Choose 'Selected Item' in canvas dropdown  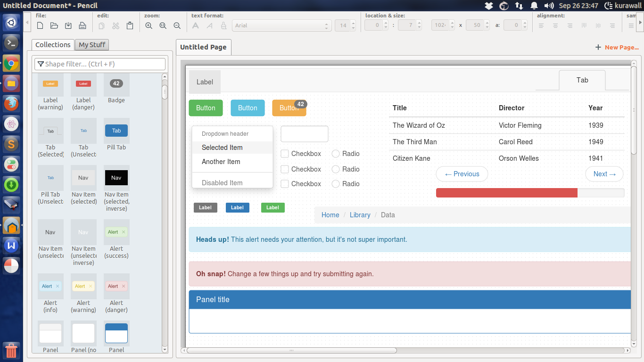[232, 148]
